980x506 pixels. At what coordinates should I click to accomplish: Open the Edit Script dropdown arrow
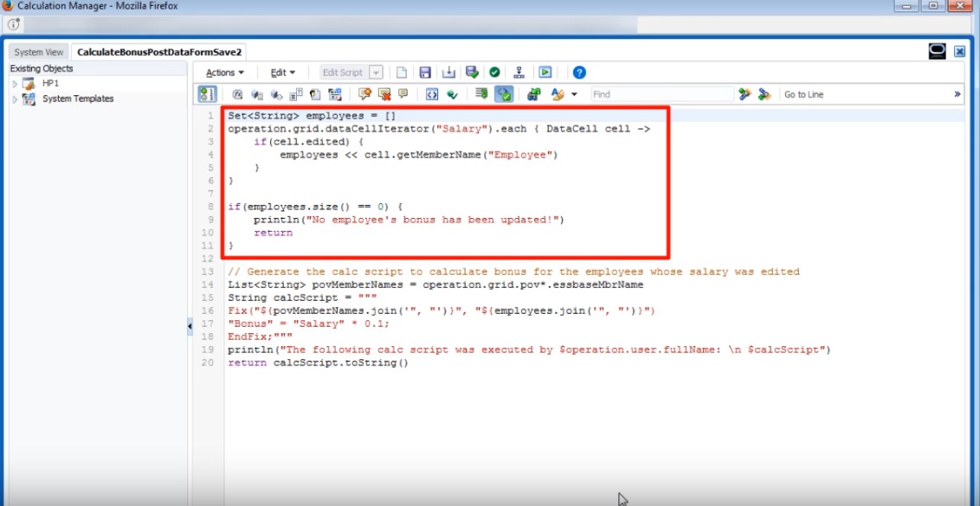(x=377, y=72)
